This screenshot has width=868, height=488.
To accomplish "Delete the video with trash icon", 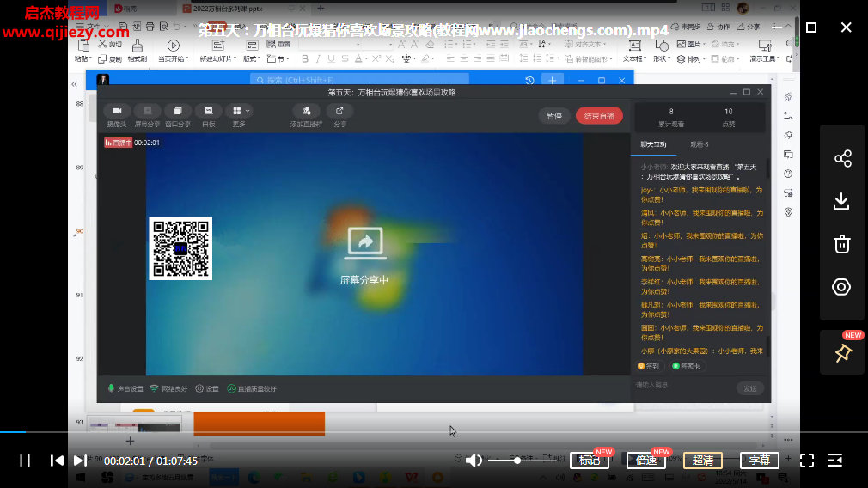I will [x=842, y=244].
